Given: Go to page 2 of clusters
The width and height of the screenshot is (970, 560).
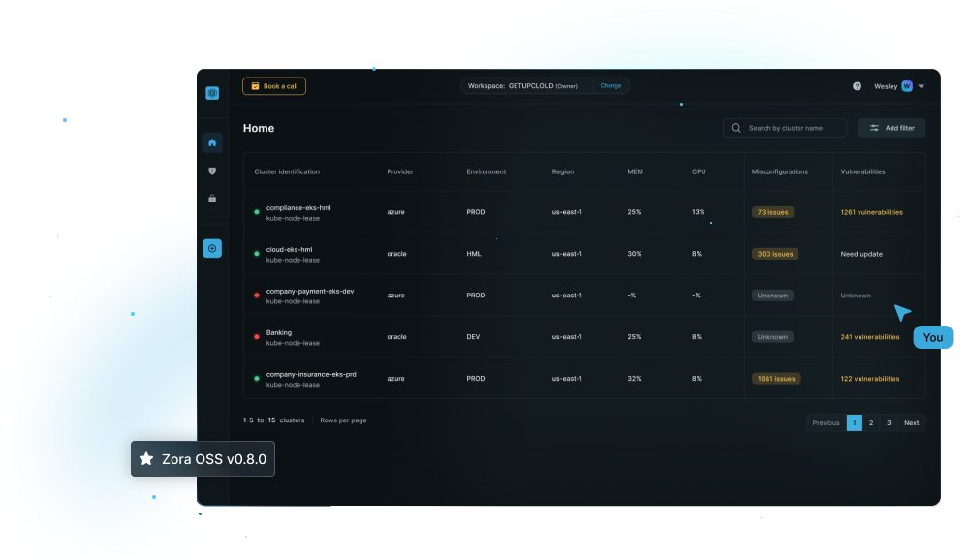Looking at the screenshot, I should click(871, 422).
